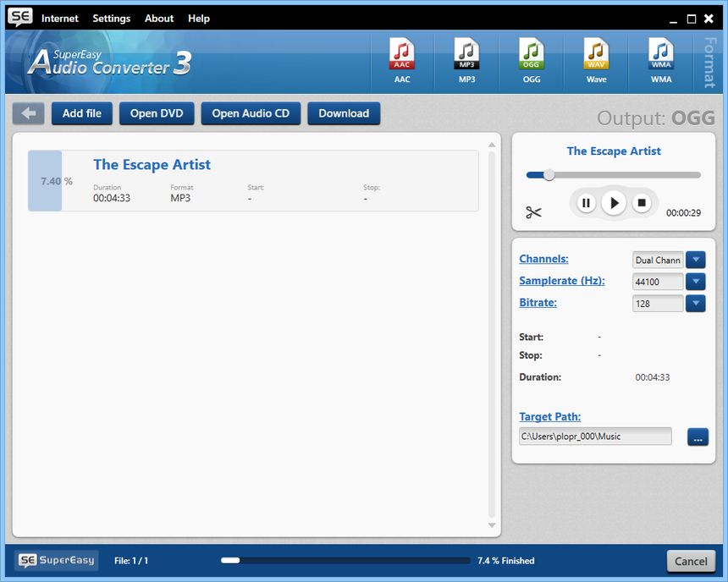Click the SE logo in title bar
This screenshot has width=728, height=582.
tap(20, 17)
